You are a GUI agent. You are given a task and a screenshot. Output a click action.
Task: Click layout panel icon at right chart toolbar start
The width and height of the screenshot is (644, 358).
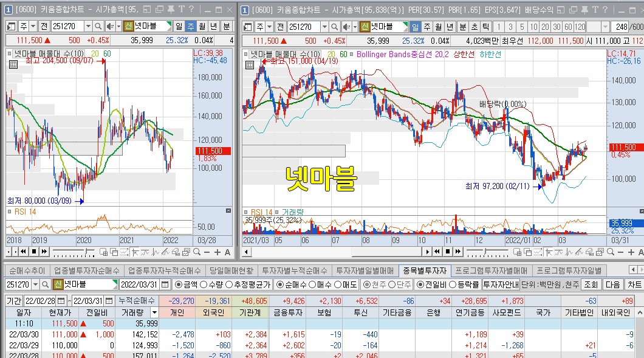tap(247, 27)
